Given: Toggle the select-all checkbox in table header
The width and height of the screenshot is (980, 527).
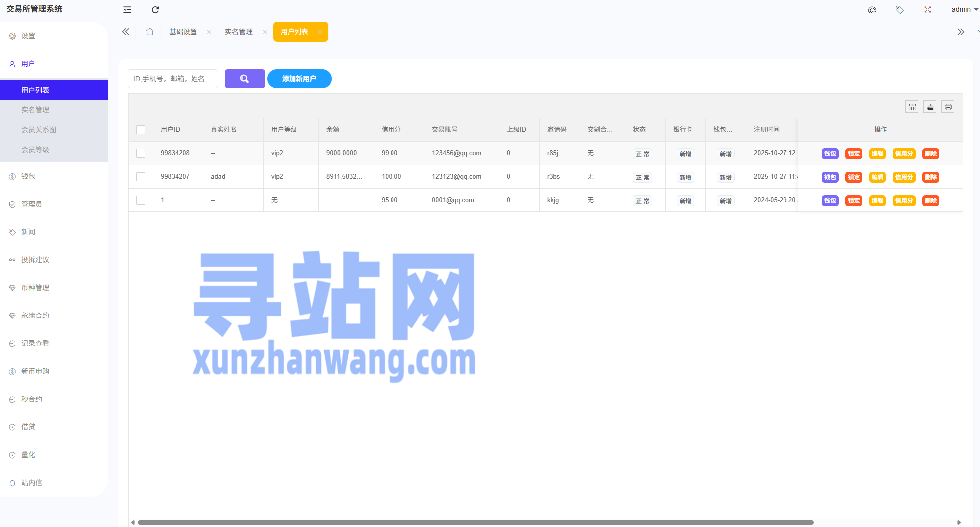Looking at the screenshot, I should pyautogui.click(x=141, y=130).
